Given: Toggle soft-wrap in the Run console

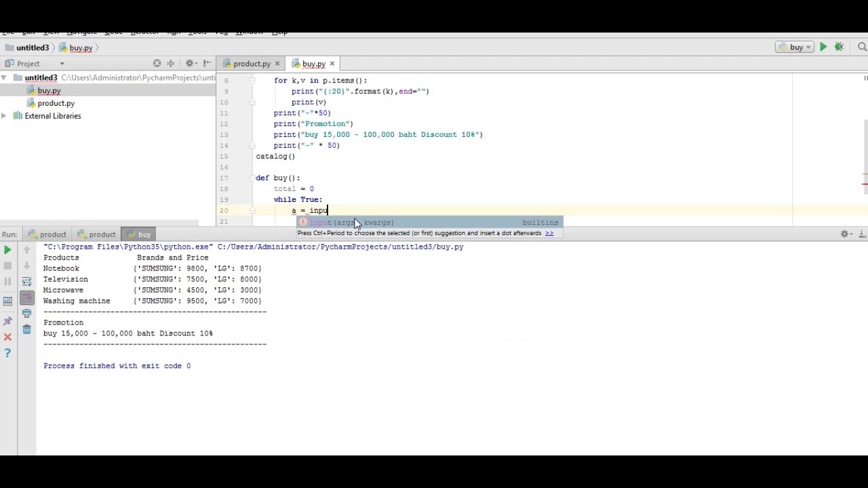Looking at the screenshot, I should (x=27, y=281).
